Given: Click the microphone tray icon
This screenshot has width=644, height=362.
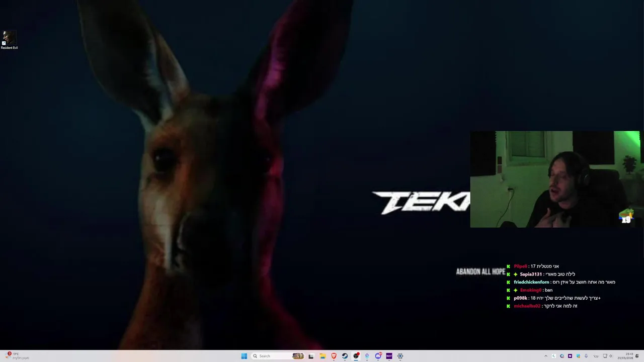Looking at the screenshot, I should tap(586, 356).
